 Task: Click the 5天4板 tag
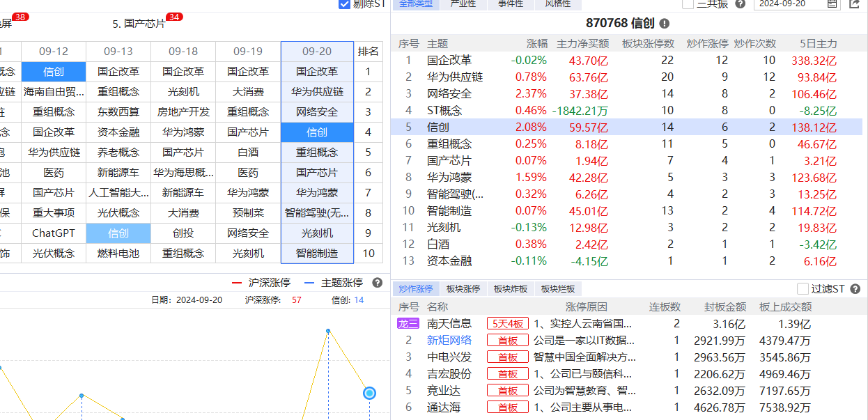(x=508, y=323)
